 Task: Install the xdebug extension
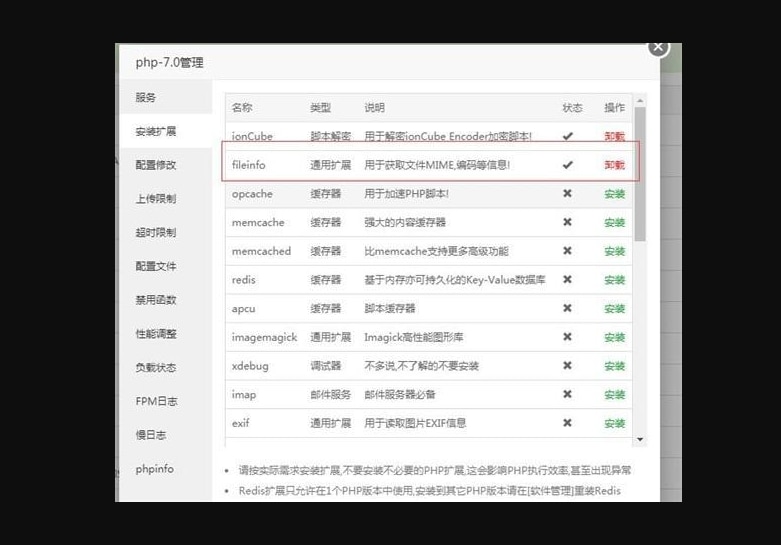click(614, 366)
